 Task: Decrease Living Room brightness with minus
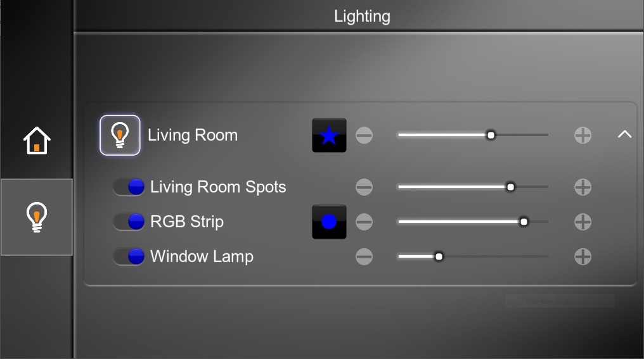pos(364,135)
